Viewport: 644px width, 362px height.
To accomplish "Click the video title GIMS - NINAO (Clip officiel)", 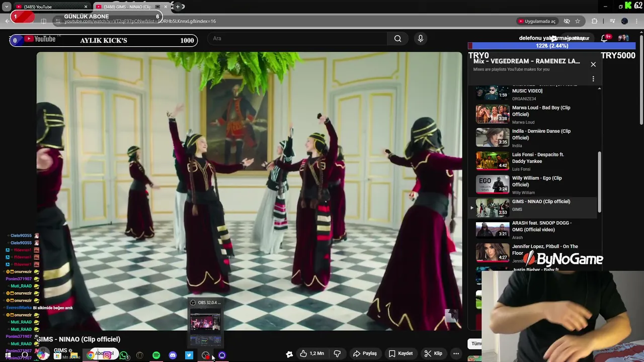I will 78,339.
